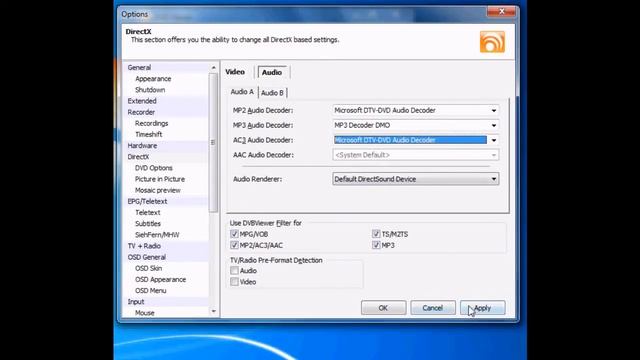Switch to the Video tab
Viewport: 640px width, 360px height.
(x=235, y=72)
